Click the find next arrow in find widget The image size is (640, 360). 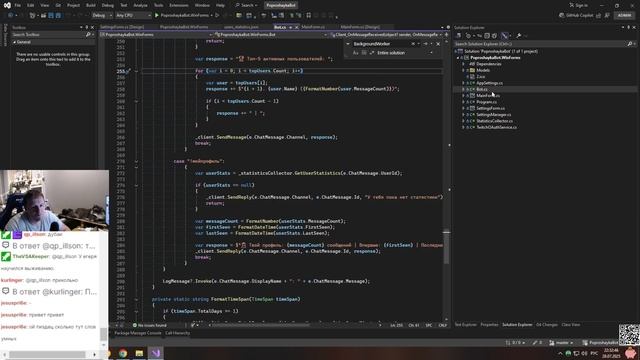[425, 44]
